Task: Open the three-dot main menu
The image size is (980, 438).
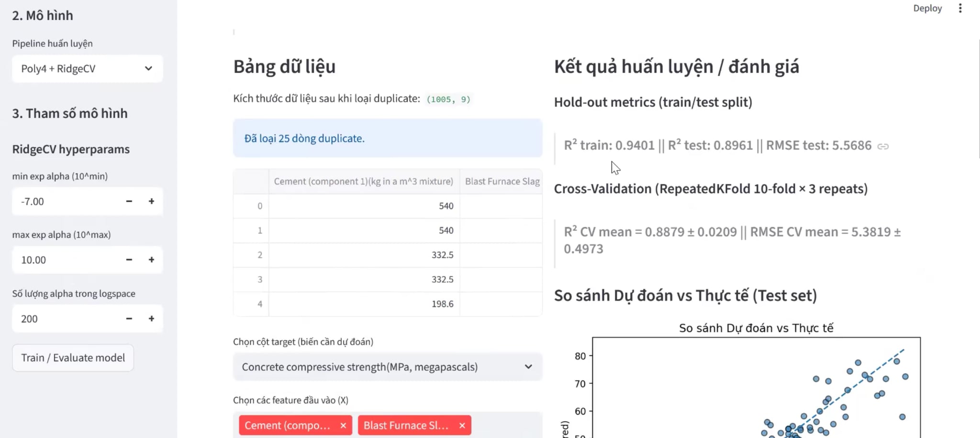Action: coord(960,8)
